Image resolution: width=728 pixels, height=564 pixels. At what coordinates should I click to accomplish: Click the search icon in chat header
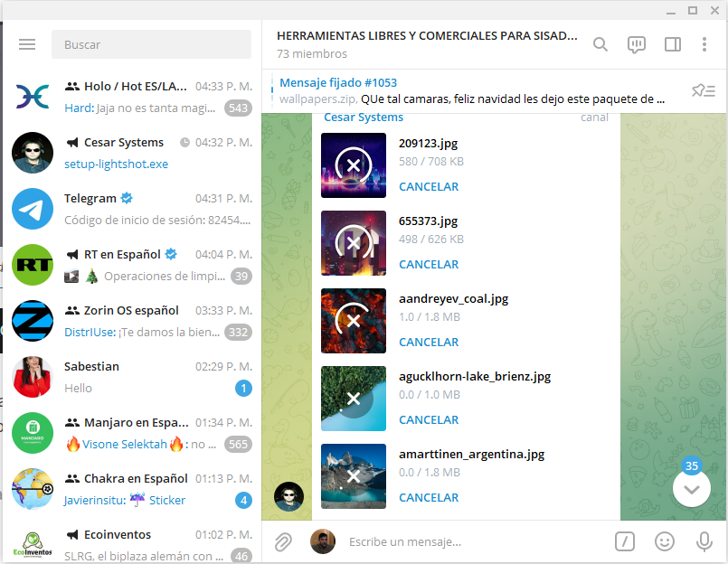point(600,44)
